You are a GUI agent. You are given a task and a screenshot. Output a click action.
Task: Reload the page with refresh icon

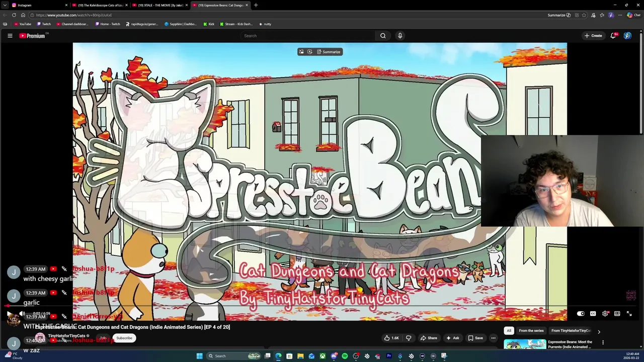click(14, 15)
